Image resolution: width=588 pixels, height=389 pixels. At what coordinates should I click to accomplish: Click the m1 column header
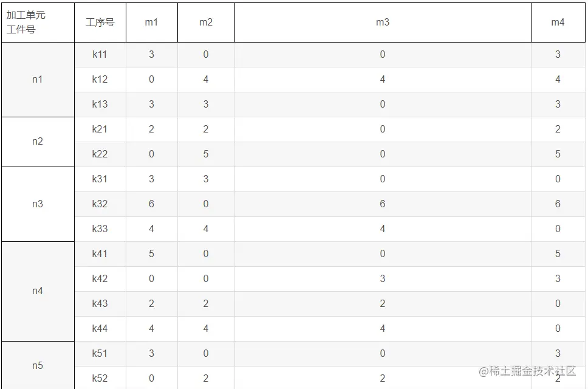pos(151,22)
